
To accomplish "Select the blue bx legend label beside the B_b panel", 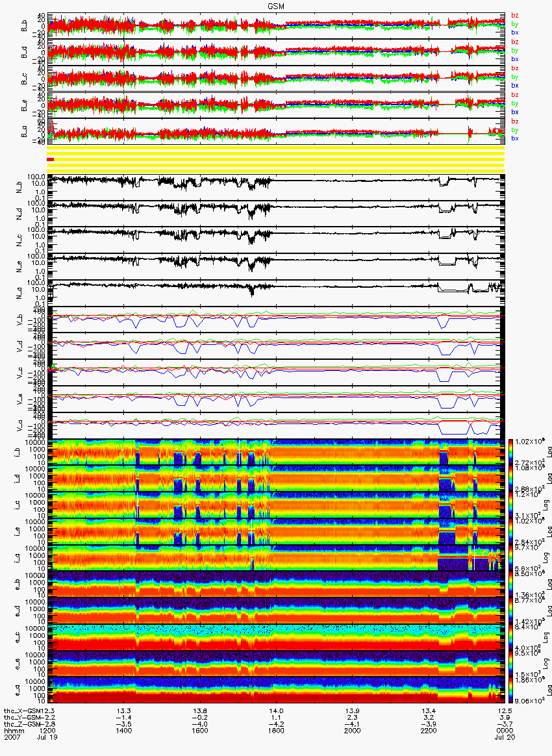I will click(515, 32).
